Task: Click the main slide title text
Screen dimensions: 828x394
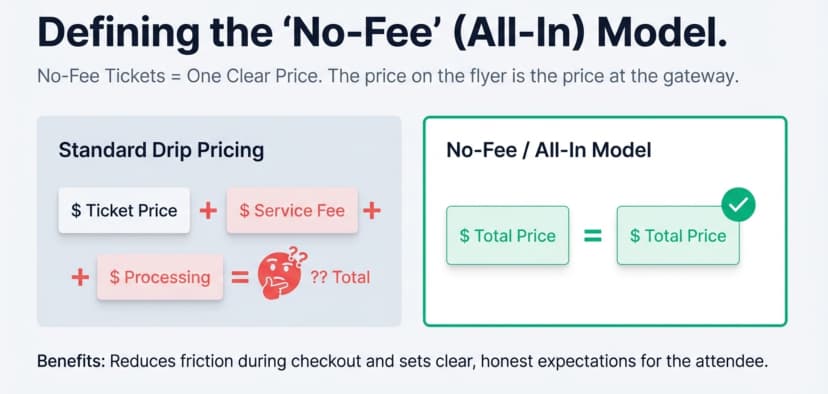Action: point(382,31)
